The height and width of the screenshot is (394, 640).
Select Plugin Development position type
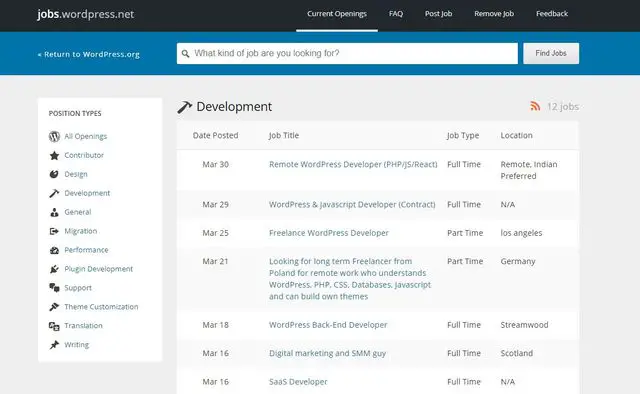click(99, 269)
